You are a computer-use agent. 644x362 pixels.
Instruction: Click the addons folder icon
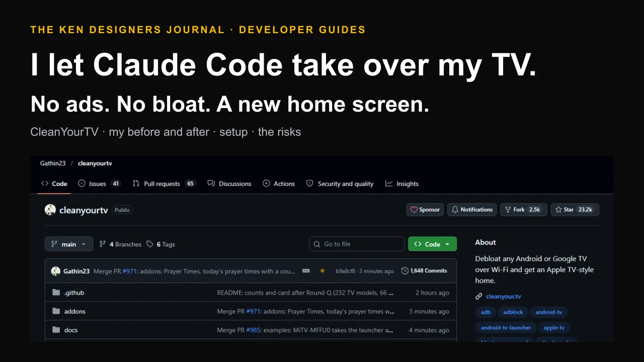point(56,311)
